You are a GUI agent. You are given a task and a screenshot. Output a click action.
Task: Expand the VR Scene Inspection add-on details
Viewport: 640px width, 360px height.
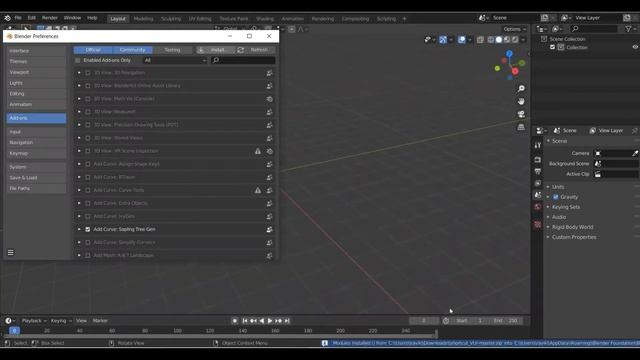point(79,151)
